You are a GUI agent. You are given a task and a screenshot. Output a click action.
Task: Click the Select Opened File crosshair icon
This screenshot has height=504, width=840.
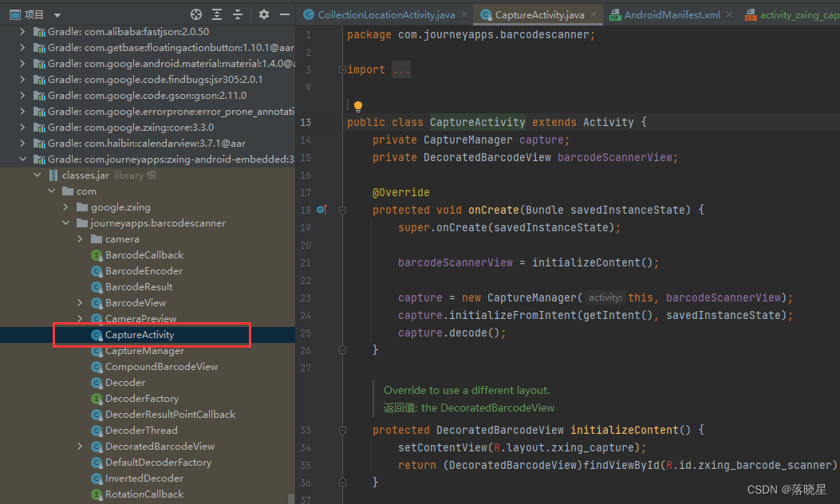point(195,14)
